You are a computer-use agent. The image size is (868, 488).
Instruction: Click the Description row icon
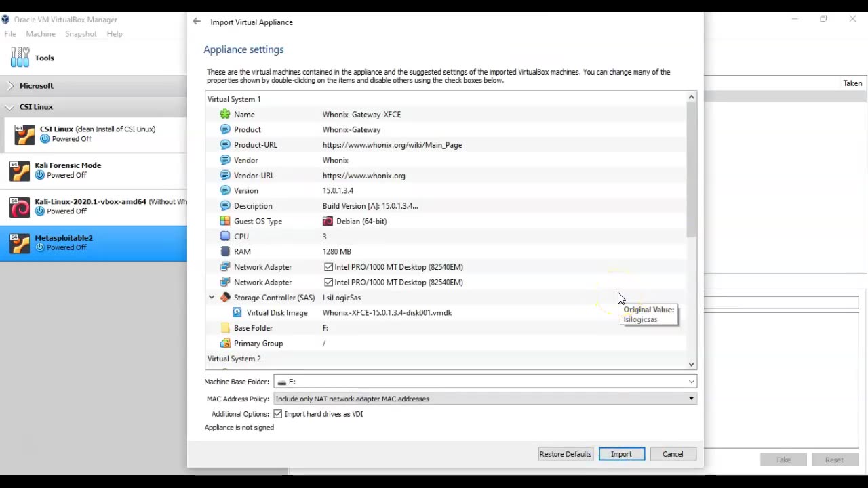(x=225, y=206)
